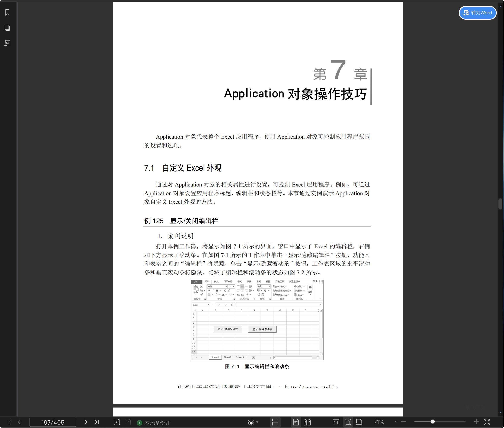Click the go back view icon
The height and width of the screenshot is (428, 504).
(x=117, y=422)
